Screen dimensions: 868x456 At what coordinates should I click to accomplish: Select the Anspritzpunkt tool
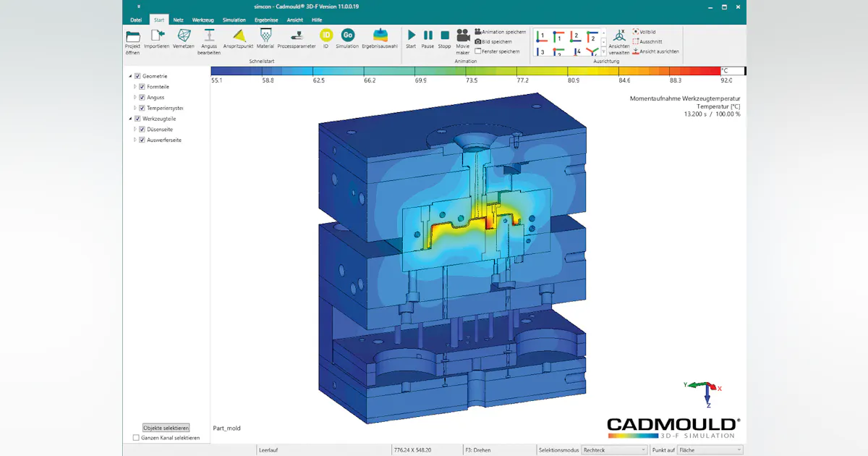tap(238, 39)
